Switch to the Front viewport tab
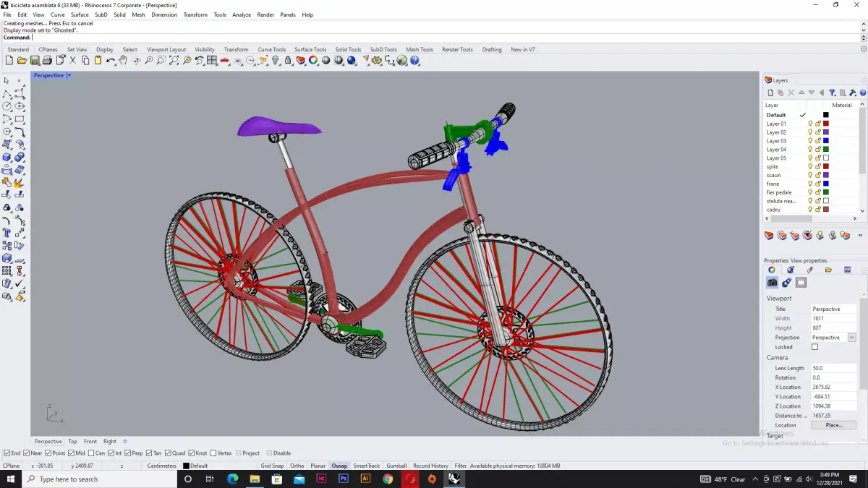The height and width of the screenshot is (488, 868). click(90, 441)
